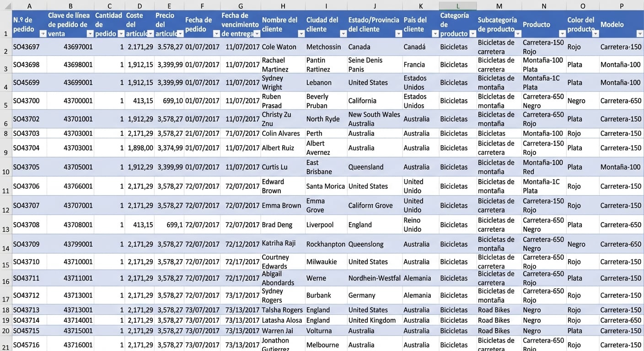Click the cell reading SO45715
Image resolution: width=644 pixels, height=351 pixels.
[x=29, y=330]
